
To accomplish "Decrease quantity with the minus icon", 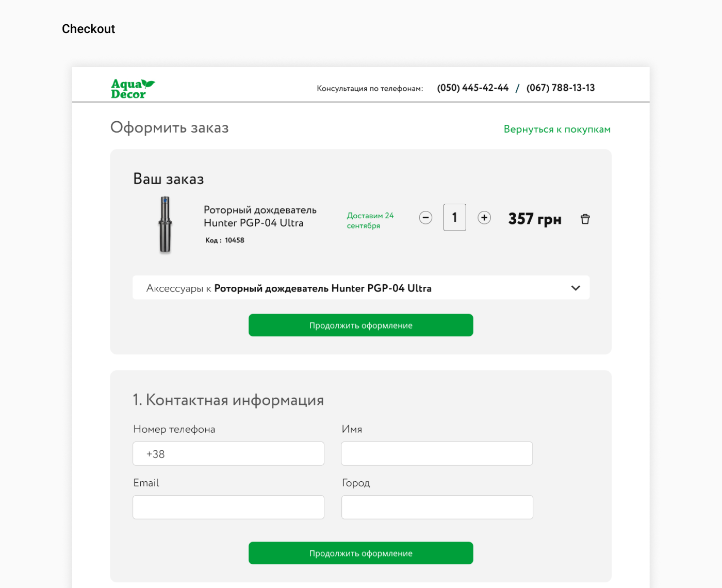I will click(425, 218).
